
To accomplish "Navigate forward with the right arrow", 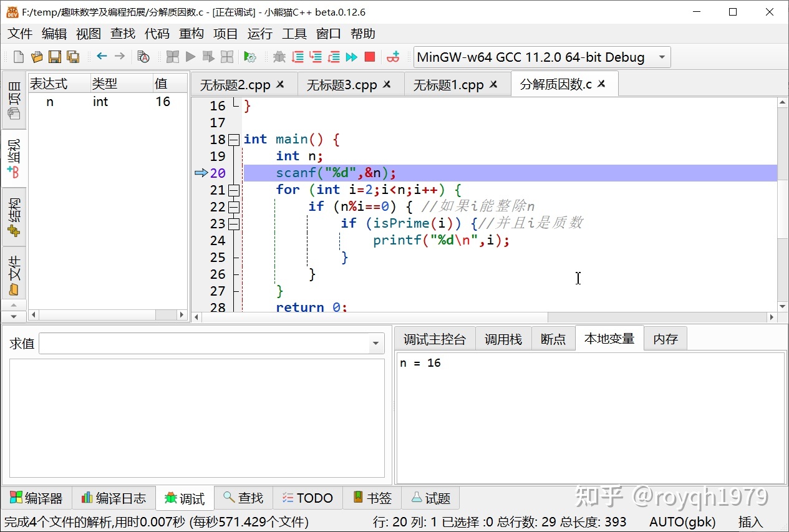I will click(120, 57).
